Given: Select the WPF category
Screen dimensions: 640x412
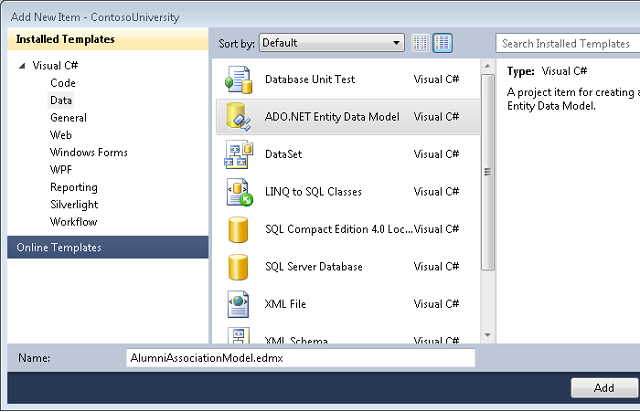Looking at the screenshot, I should pos(61,170).
